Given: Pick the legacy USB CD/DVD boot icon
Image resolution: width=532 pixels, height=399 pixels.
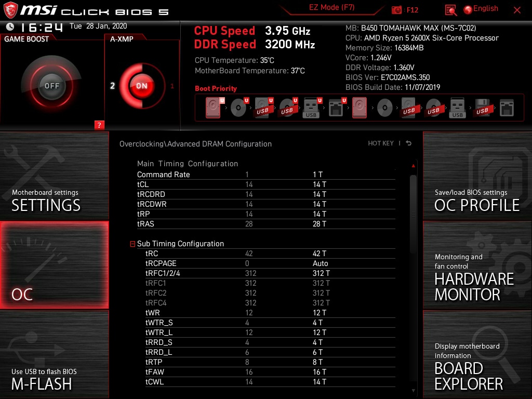Looking at the screenshot, I should [434, 108].
